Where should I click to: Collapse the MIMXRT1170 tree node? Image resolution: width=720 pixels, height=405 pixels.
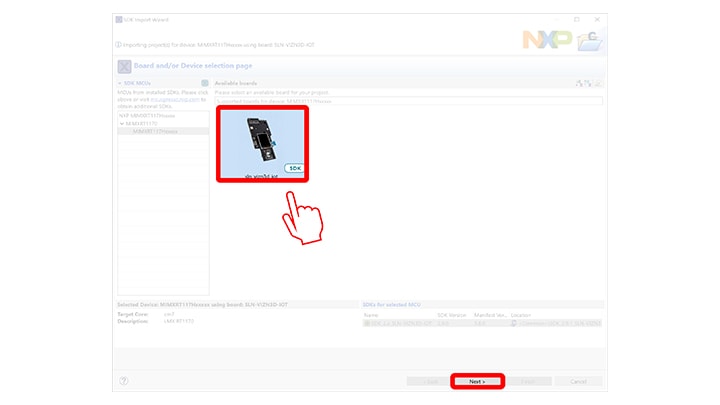121,123
